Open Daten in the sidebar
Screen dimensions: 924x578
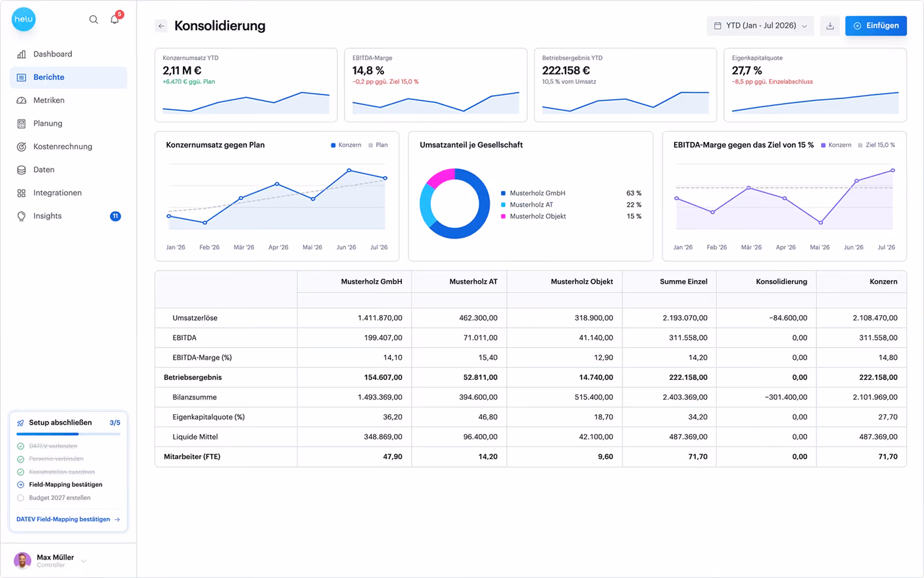point(69,170)
